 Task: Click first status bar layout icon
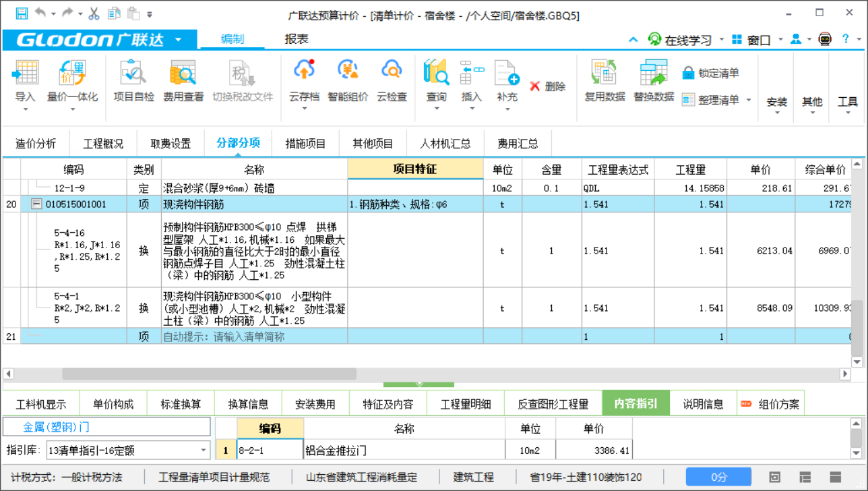click(775, 477)
